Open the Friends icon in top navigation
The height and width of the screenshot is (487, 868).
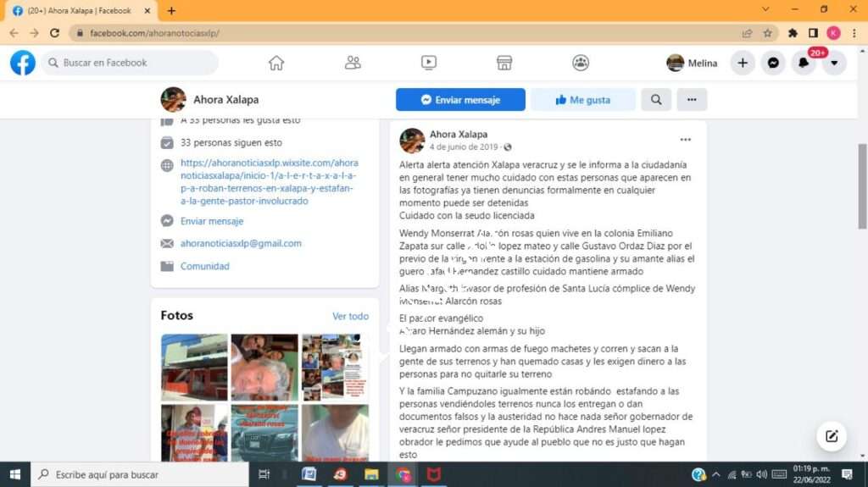pyautogui.click(x=353, y=63)
